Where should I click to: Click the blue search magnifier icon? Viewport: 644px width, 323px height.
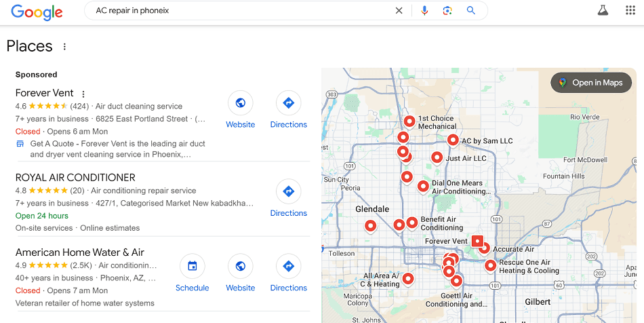(471, 11)
